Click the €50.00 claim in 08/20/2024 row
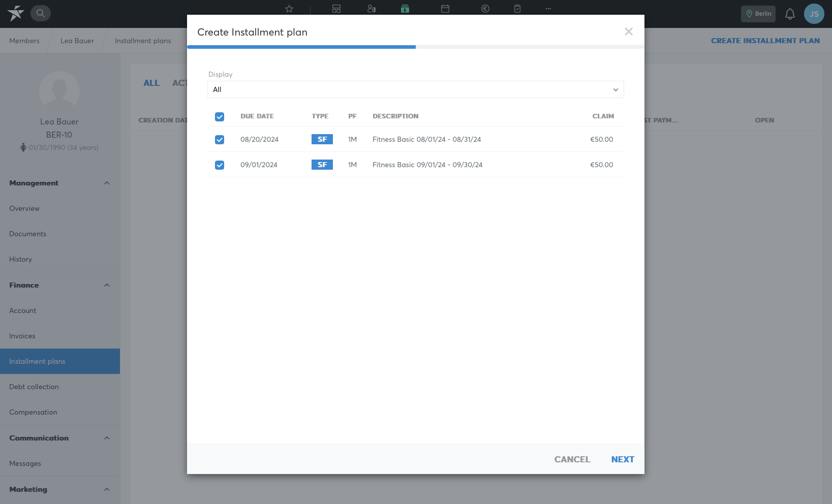 [x=602, y=139]
